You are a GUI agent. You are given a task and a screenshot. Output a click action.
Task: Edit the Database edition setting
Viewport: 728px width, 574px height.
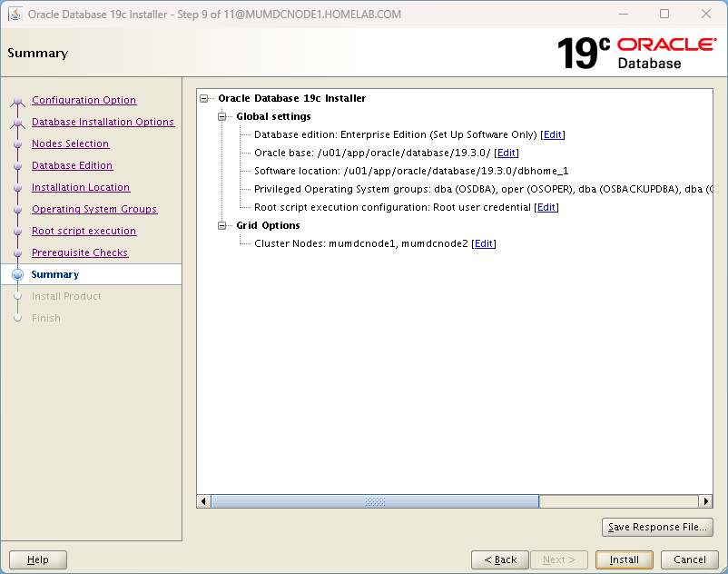pos(552,134)
